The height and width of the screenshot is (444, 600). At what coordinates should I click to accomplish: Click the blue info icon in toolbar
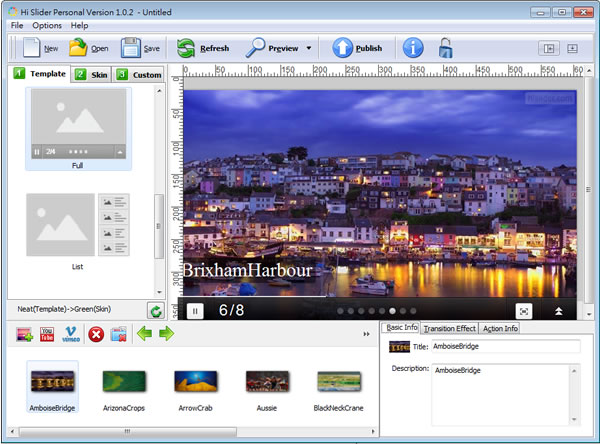(x=413, y=47)
